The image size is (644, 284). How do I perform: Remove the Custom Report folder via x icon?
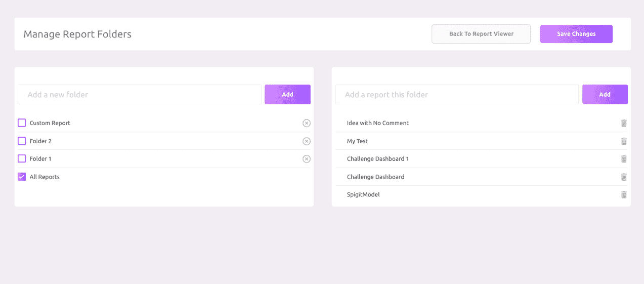306,123
